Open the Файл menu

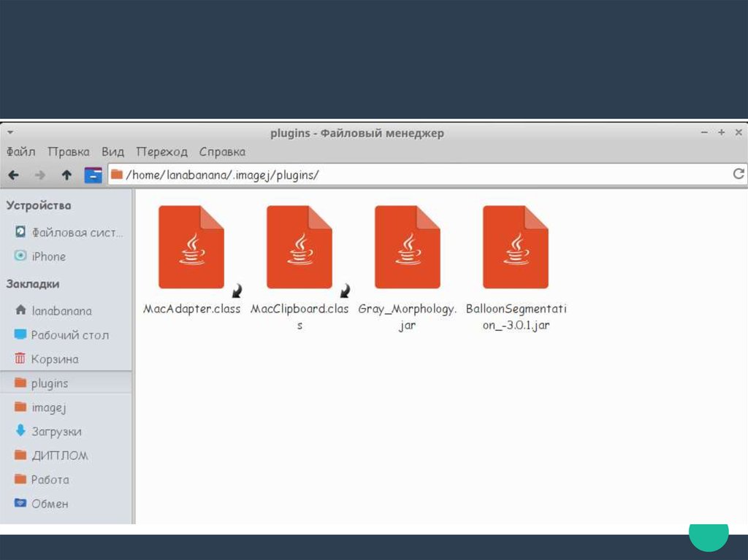tap(21, 152)
